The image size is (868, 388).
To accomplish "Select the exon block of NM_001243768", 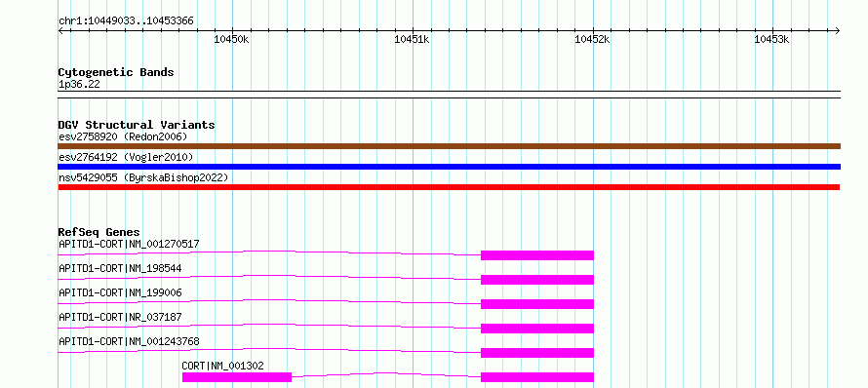I will (537, 353).
